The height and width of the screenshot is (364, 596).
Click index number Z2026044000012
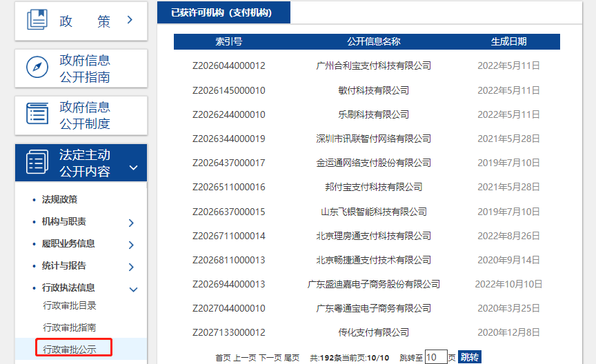pyautogui.click(x=229, y=65)
